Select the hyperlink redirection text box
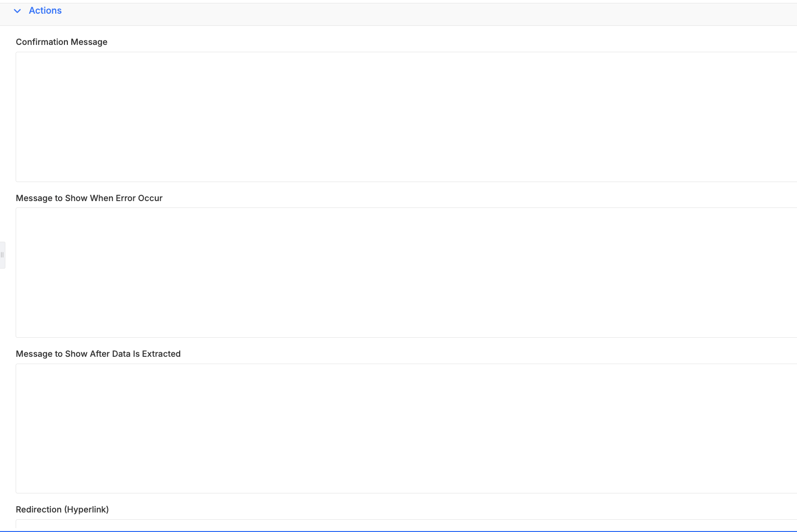797x532 pixels. click(406, 524)
